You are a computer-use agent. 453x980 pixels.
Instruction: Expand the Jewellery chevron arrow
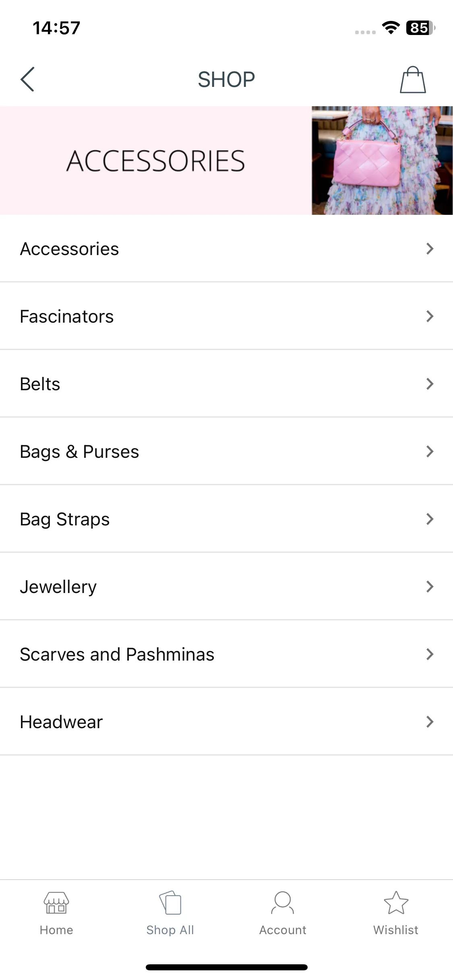pos(430,587)
